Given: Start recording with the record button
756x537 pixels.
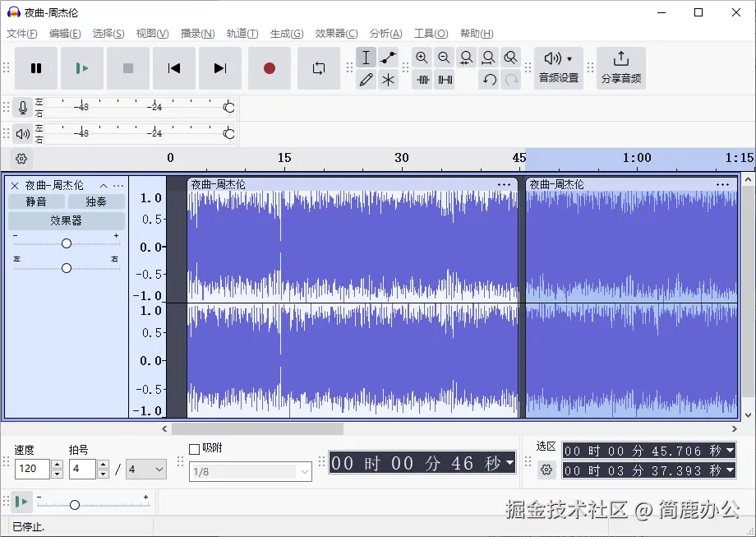Looking at the screenshot, I should pyautogui.click(x=270, y=69).
